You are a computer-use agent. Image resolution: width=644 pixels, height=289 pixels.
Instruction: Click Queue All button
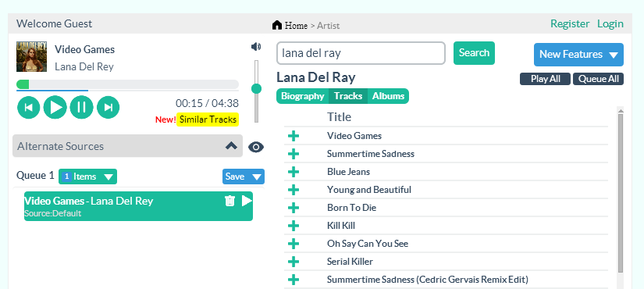coord(599,79)
